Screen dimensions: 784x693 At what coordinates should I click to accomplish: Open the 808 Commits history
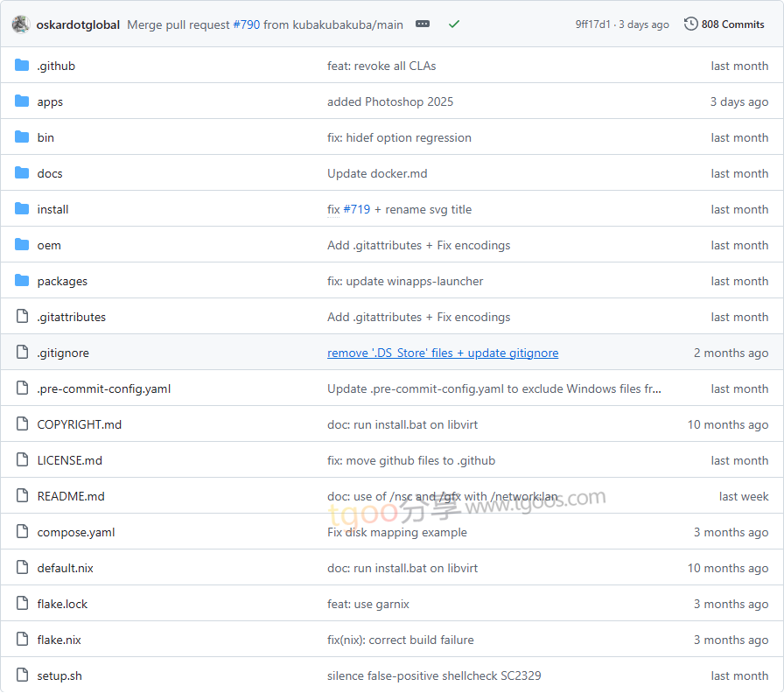[724, 24]
